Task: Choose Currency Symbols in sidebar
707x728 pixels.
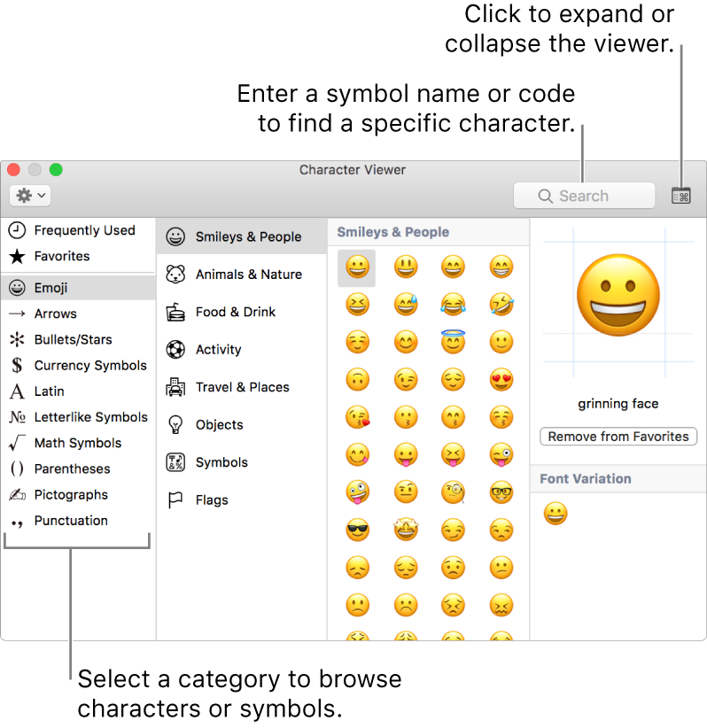Action: point(89,365)
